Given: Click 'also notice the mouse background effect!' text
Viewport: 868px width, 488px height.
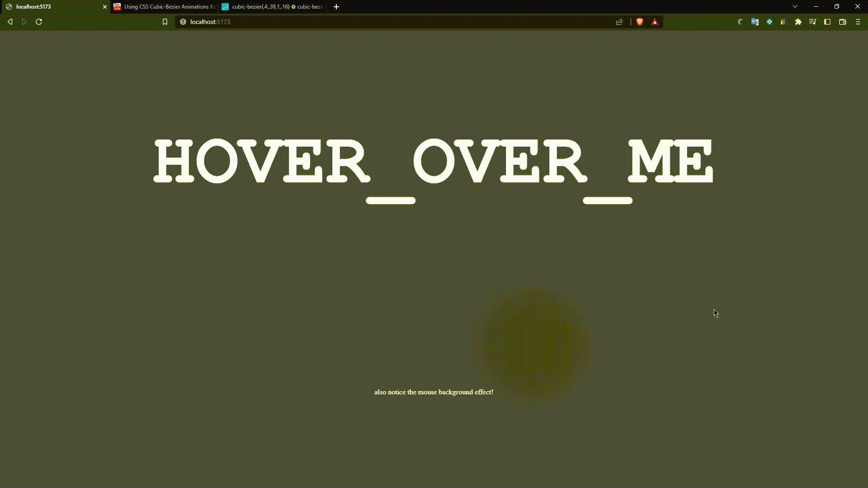Looking at the screenshot, I should (434, 392).
